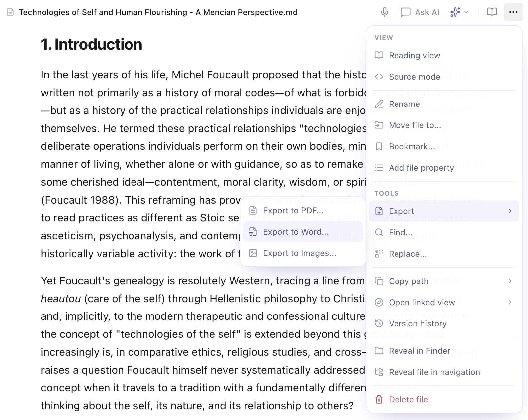Open Find... from Tools section
The height and width of the screenshot is (420, 528).
tap(444, 233)
